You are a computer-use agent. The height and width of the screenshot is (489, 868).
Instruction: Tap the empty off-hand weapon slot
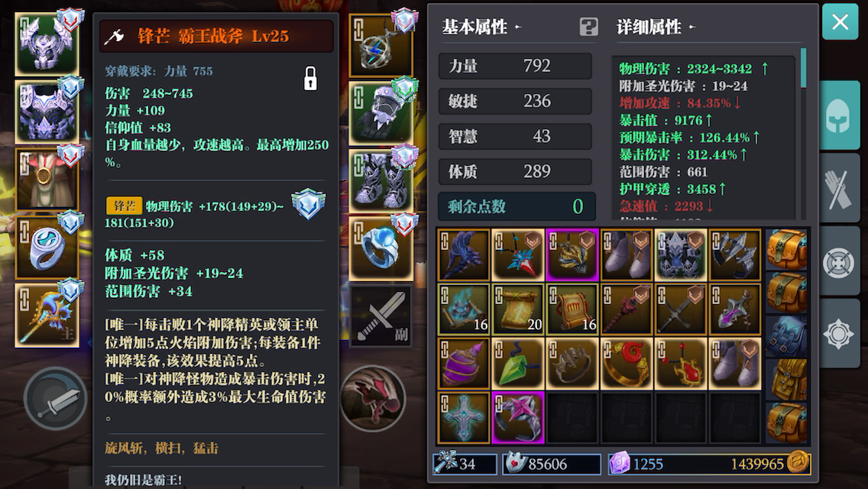click(381, 316)
